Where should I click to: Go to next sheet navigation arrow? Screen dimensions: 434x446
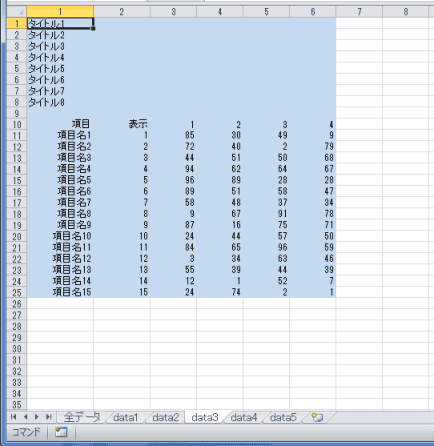[37, 417]
